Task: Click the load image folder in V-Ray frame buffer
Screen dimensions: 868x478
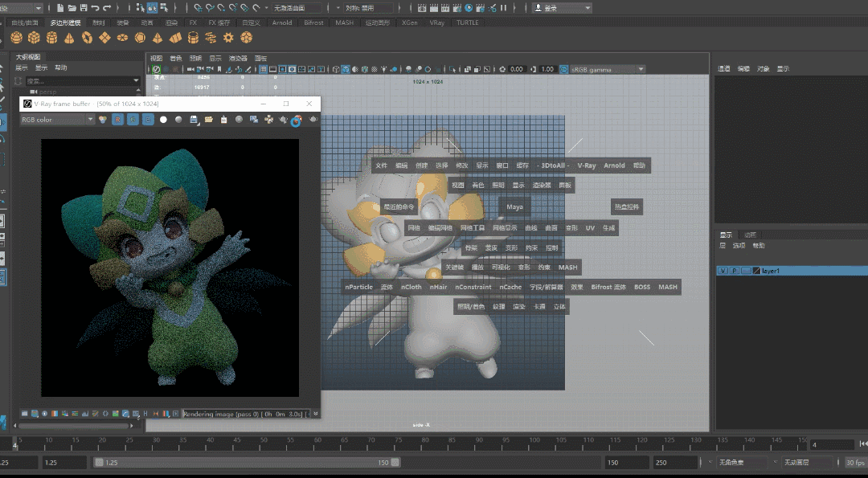Action: [209, 120]
